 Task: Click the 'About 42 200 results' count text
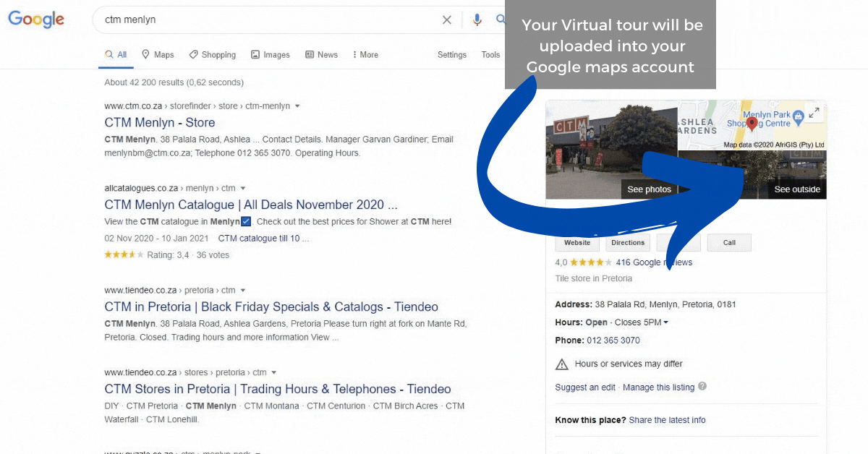coord(174,82)
